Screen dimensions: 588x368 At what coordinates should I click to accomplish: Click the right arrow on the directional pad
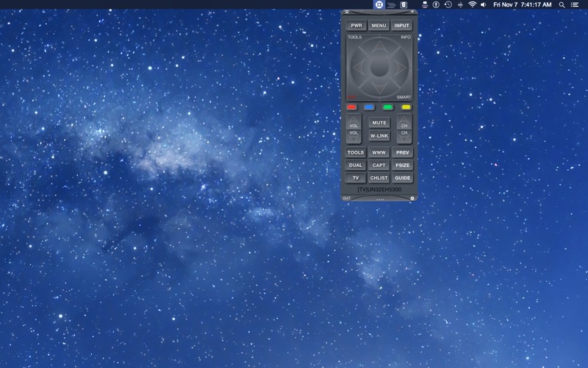coord(400,68)
